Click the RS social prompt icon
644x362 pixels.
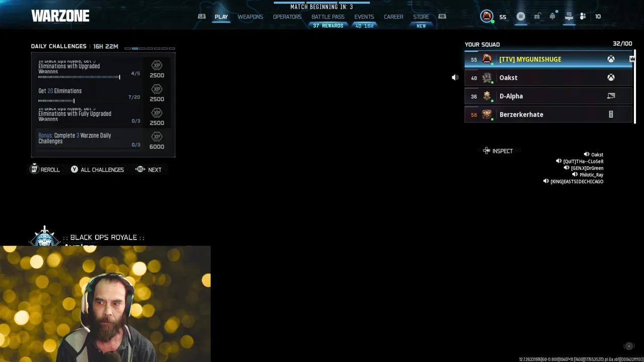[x=569, y=16]
